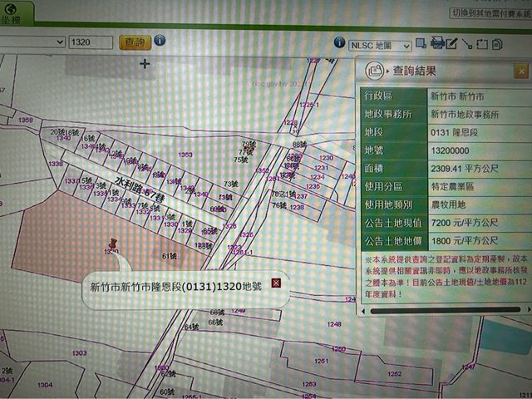Activate the area measuring tool icon
532x399 pixels.
click(481, 43)
